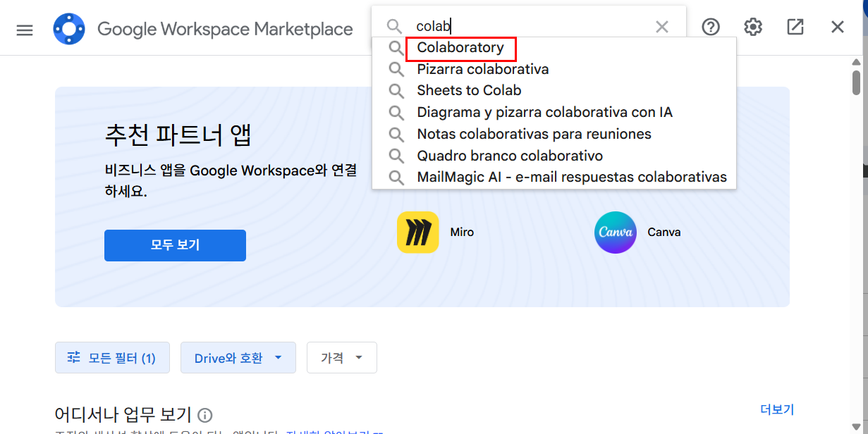Open 모든 필터 (1) filter button
This screenshot has height=434, width=868.
click(x=112, y=358)
